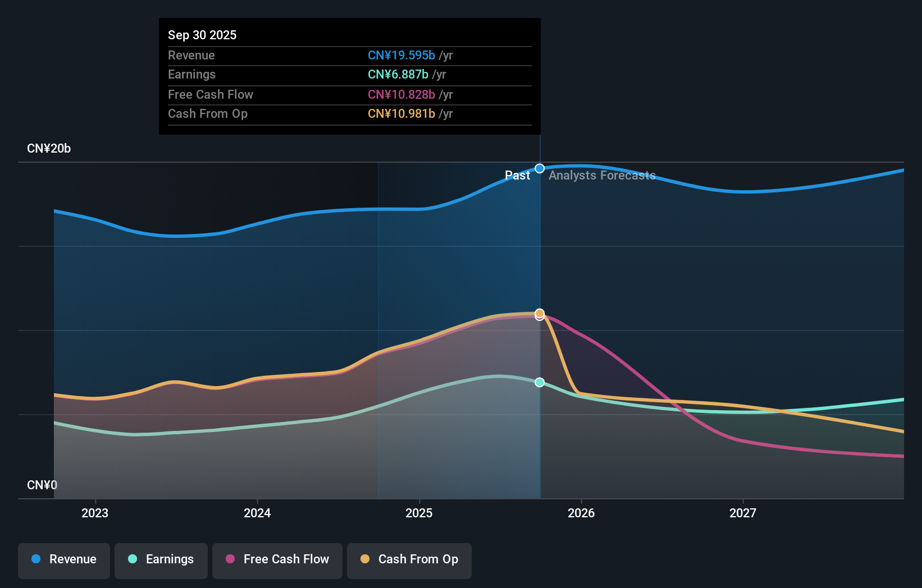Click the 2026 label on the timeline axis
The height and width of the screenshot is (588, 922).
(582, 513)
